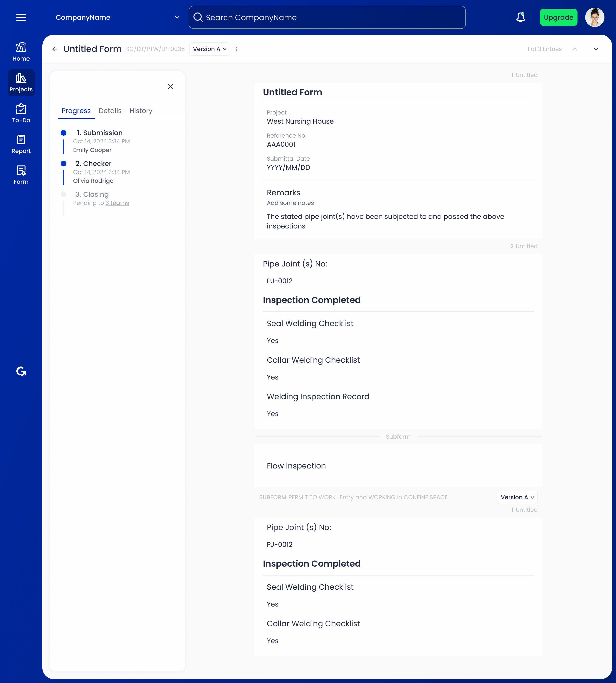Image resolution: width=616 pixels, height=683 pixels.
Task: Open the hamburger menu
Action: [21, 17]
